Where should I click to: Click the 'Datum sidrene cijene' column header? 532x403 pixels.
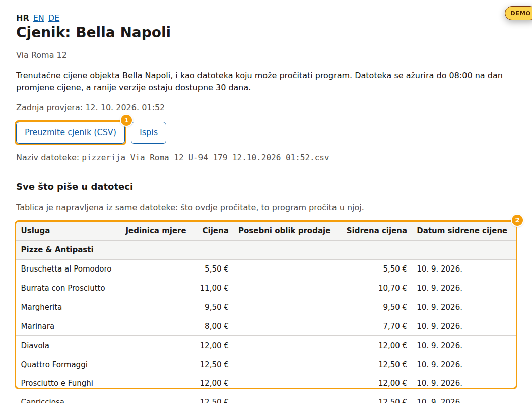(462, 231)
